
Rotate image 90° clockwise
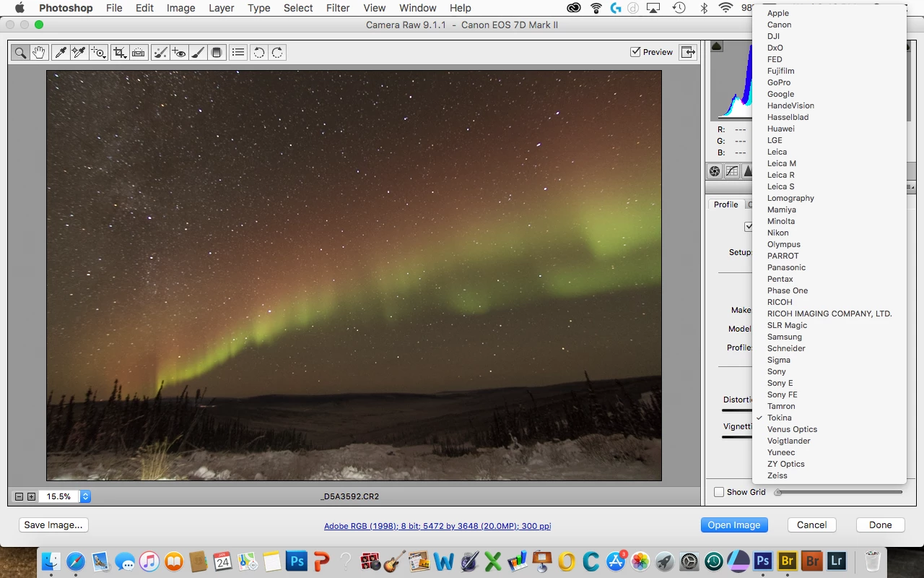pos(277,53)
